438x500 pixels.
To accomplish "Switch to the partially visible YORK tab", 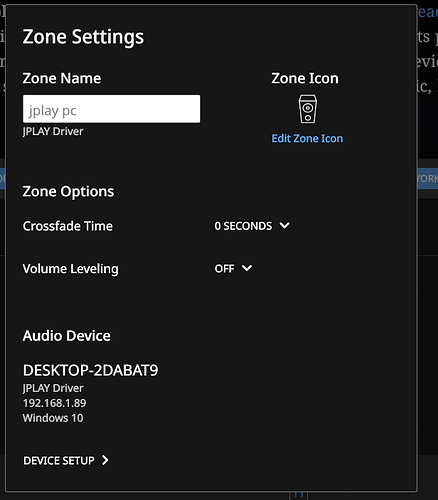I will pos(428,179).
